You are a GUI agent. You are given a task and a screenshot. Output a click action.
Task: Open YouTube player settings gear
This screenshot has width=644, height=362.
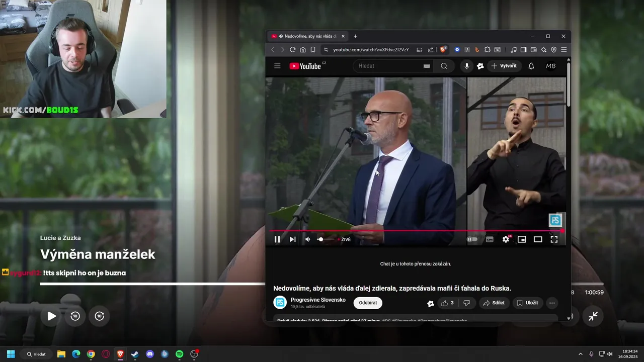point(506,239)
